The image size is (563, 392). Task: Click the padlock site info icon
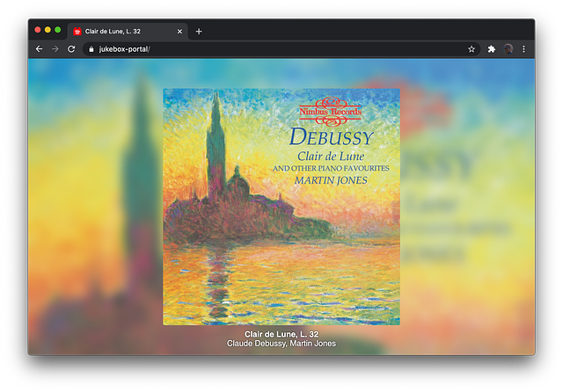91,49
